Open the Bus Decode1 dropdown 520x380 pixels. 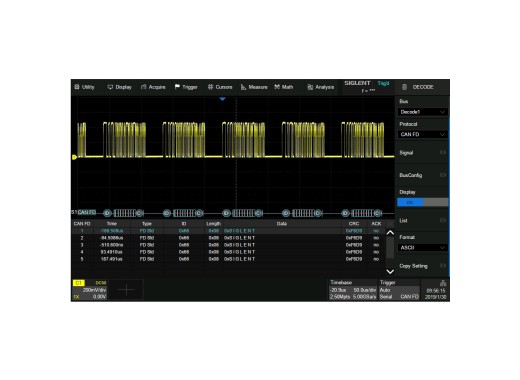(422, 112)
